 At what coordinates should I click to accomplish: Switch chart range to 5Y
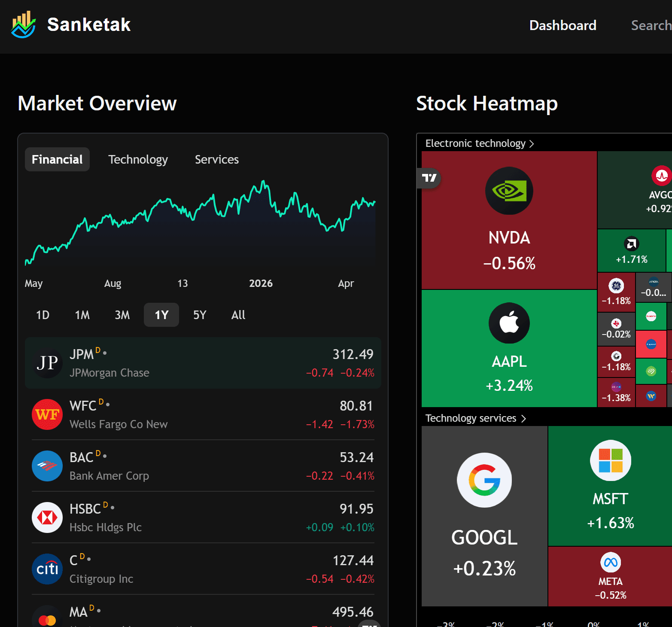click(x=200, y=315)
